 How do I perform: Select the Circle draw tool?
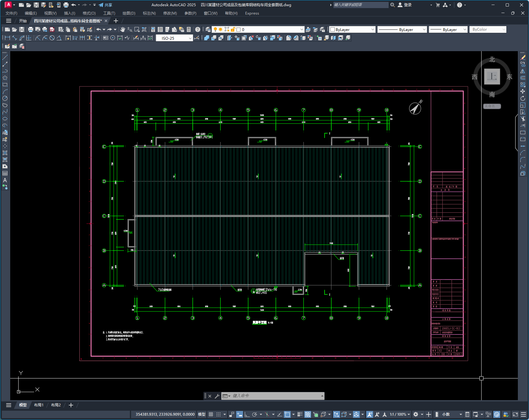point(5,98)
